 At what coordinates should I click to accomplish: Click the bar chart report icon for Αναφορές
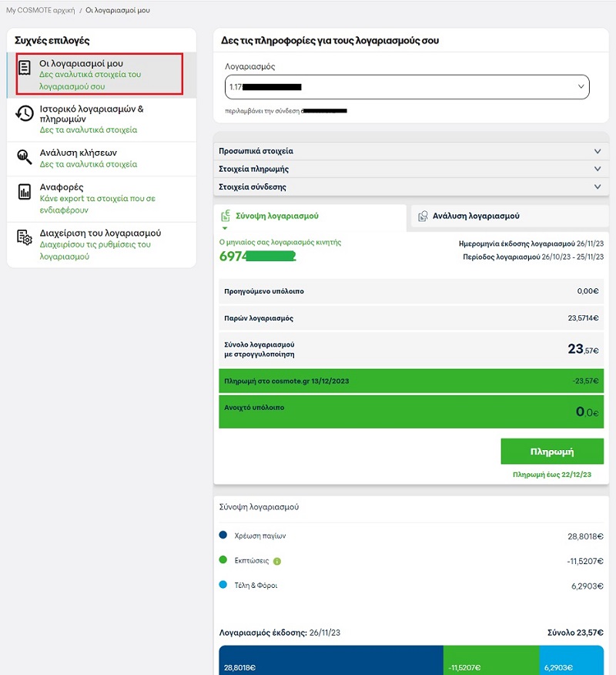(25, 192)
